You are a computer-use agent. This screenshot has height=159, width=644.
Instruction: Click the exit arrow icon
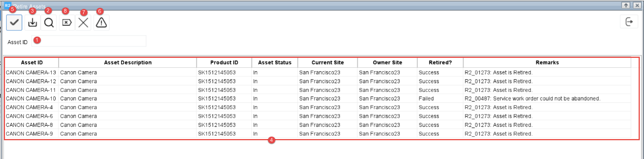tap(629, 22)
